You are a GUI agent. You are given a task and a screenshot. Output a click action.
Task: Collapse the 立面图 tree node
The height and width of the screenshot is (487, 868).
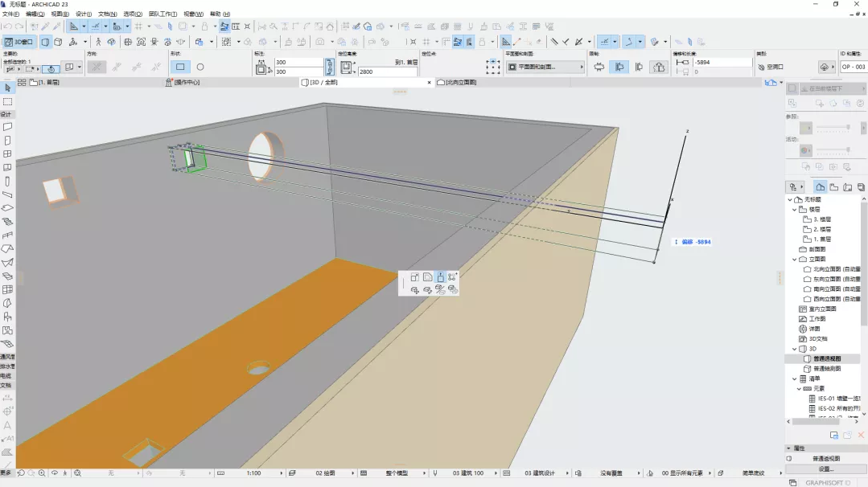[795, 260]
